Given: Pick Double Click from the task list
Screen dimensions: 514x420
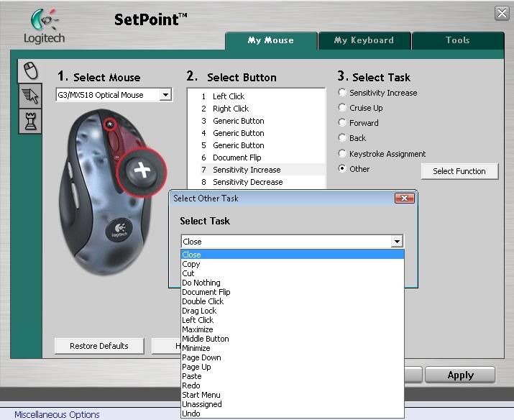Looking at the screenshot, I should pos(293,301).
